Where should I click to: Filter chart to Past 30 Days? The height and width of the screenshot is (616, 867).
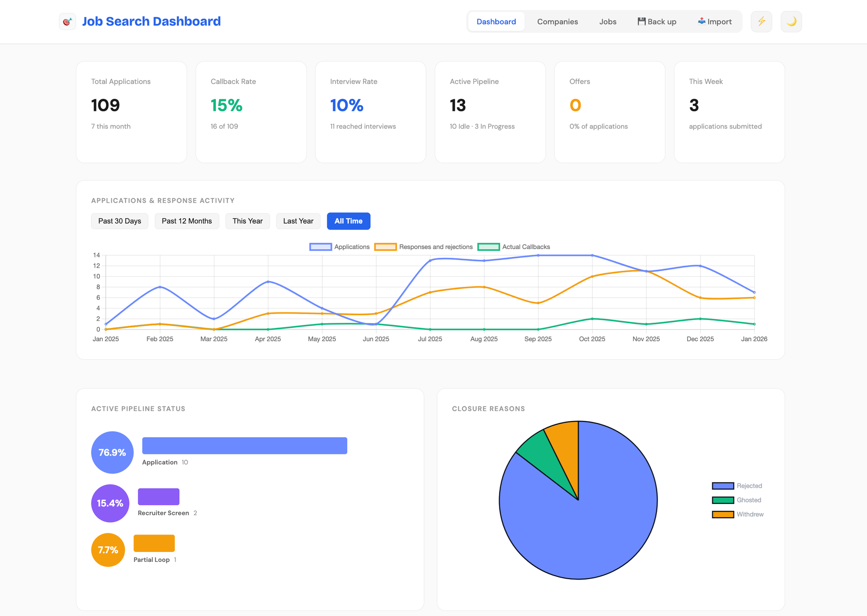pyautogui.click(x=120, y=221)
